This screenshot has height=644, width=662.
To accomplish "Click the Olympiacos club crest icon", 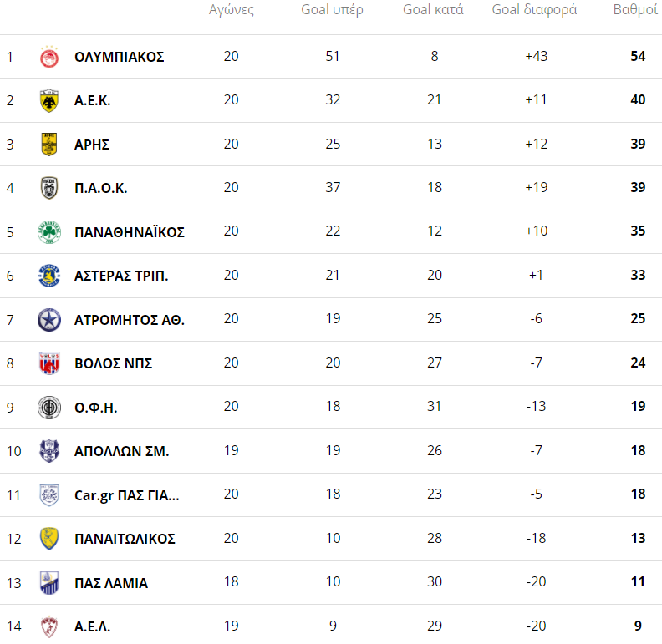I will (49, 57).
